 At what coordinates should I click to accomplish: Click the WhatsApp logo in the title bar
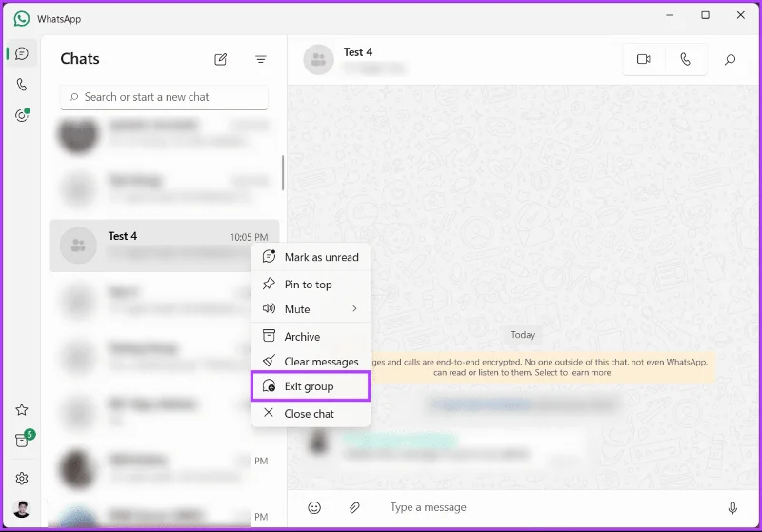[x=21, y=19]
